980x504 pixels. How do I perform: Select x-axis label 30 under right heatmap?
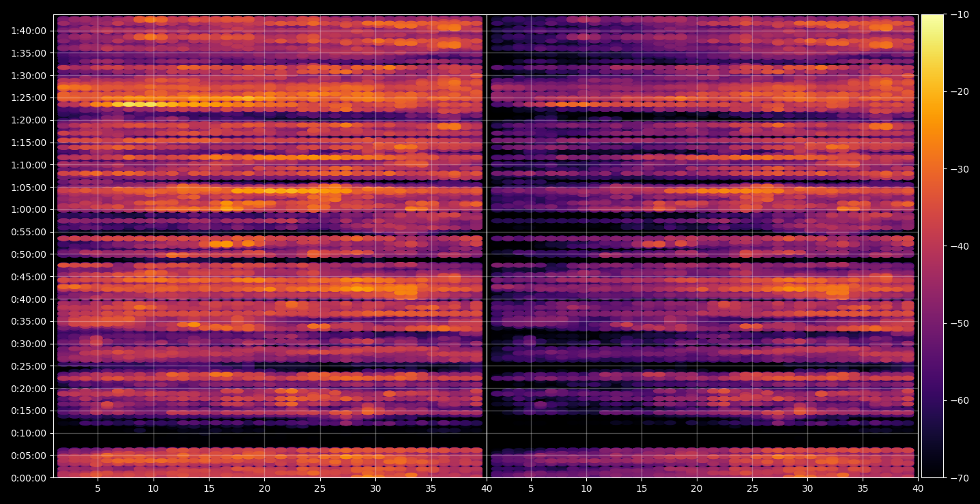(807, 489)
